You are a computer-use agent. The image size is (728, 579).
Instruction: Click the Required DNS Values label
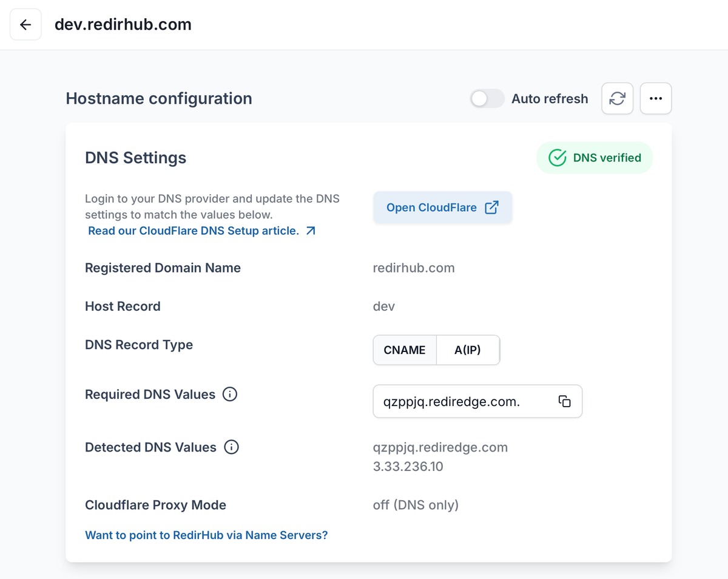coord(150,394)
